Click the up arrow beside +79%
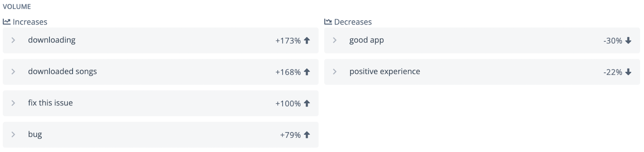Viewport: 644px width, 152px height. 307,135
